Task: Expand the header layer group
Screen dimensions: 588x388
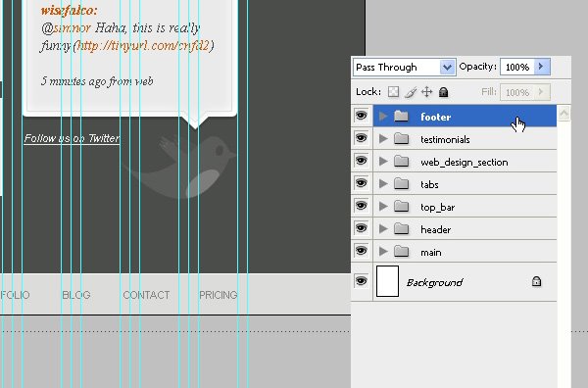Action: (x=383, y=229)
